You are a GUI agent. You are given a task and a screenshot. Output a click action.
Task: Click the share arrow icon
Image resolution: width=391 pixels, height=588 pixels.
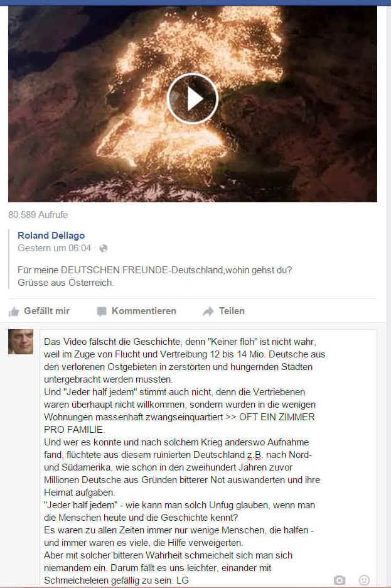[208, 311]
